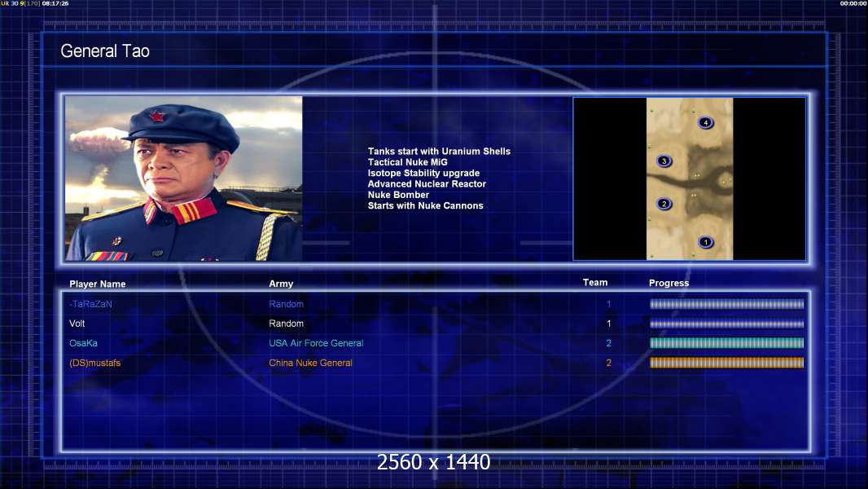Click player name -TaRaZaN
This screenshot has width=868, height=489.
tap(90, 304)
